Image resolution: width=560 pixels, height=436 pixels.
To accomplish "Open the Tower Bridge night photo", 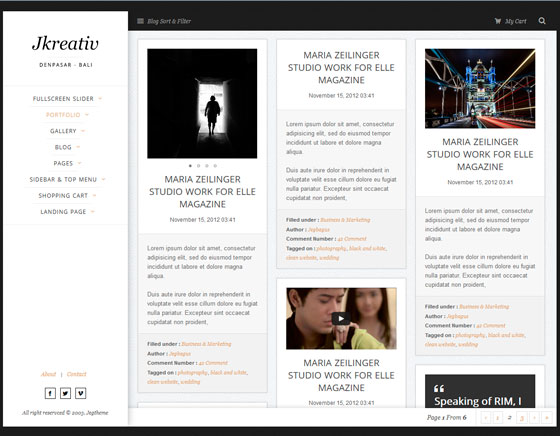I will click(x=480, y=89).
